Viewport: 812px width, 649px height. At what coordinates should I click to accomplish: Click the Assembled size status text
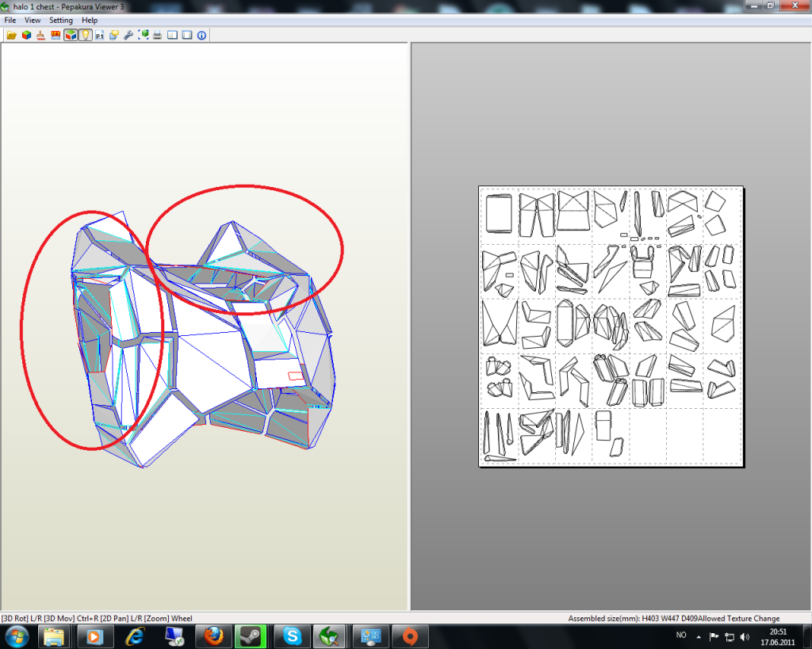633,618
